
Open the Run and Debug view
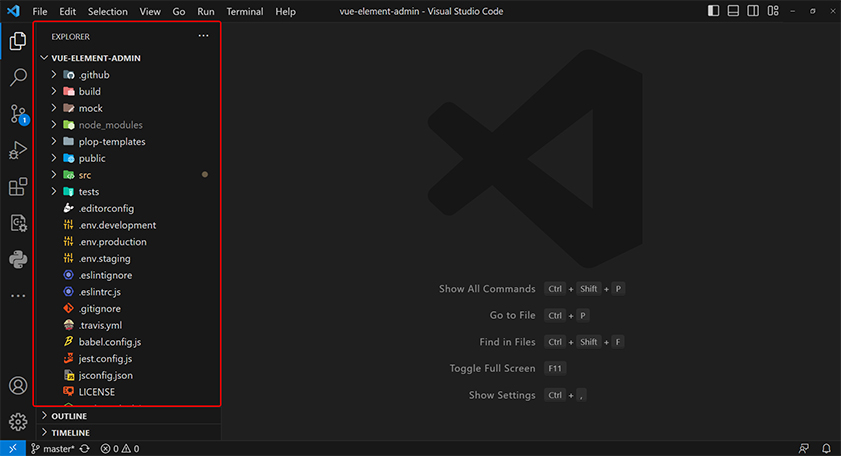pos(18,150)
